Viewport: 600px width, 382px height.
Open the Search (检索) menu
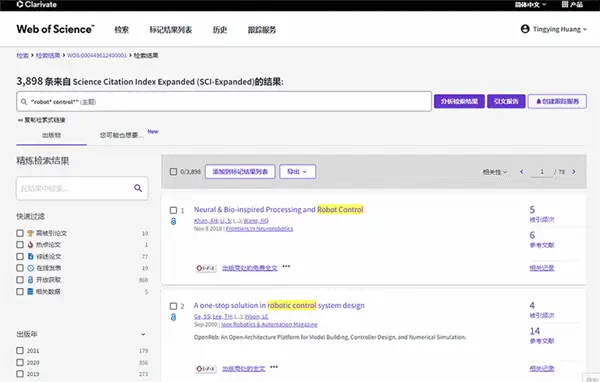(x=122, y=29)
